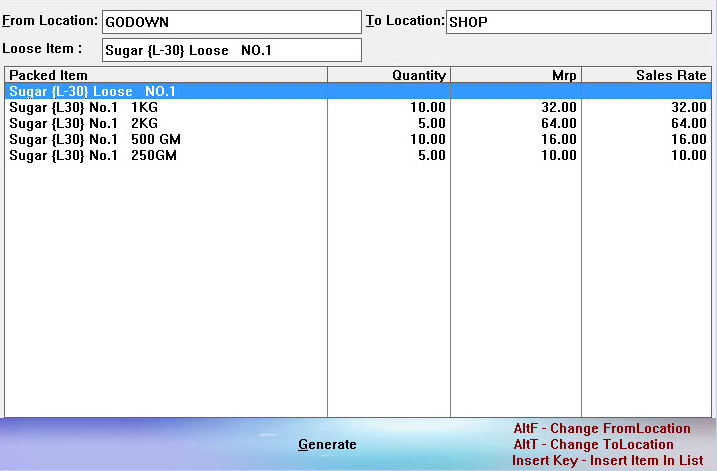The image size is (717, 471).
Task: Click AltF - Change FromLocation hint
Action: pyautogui.click(x=602, y=428)
